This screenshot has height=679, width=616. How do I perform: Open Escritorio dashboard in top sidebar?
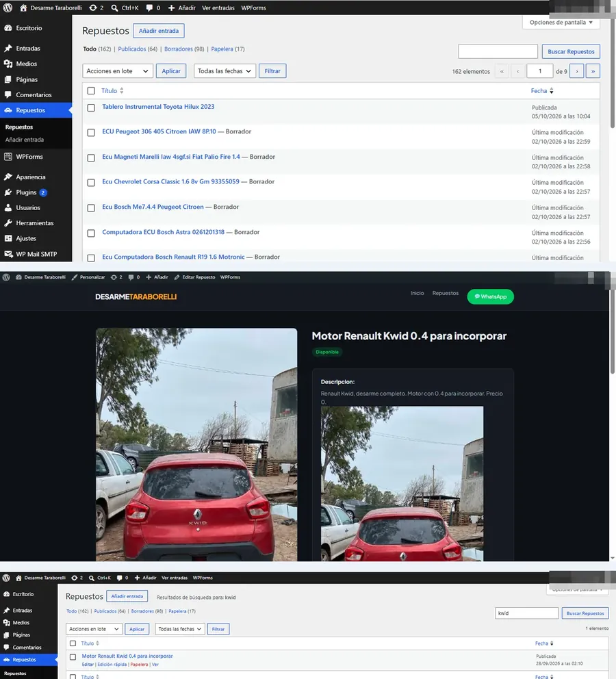(29, 27)
